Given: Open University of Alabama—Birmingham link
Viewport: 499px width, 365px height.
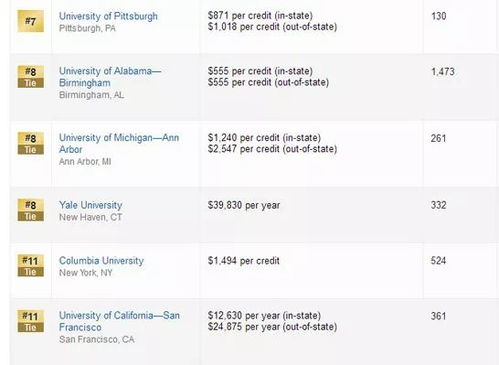Looking at the screenshot, I should tap(110, 77).
